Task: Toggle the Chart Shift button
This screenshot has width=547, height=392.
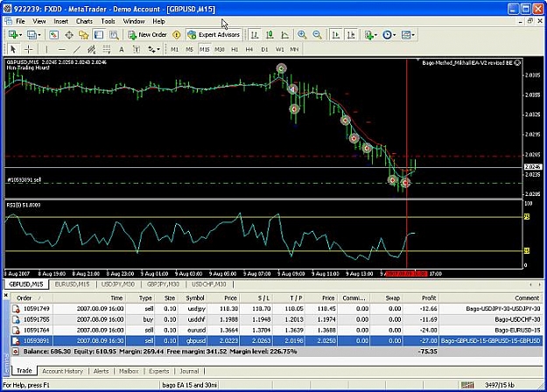Action: pos(351,35)
